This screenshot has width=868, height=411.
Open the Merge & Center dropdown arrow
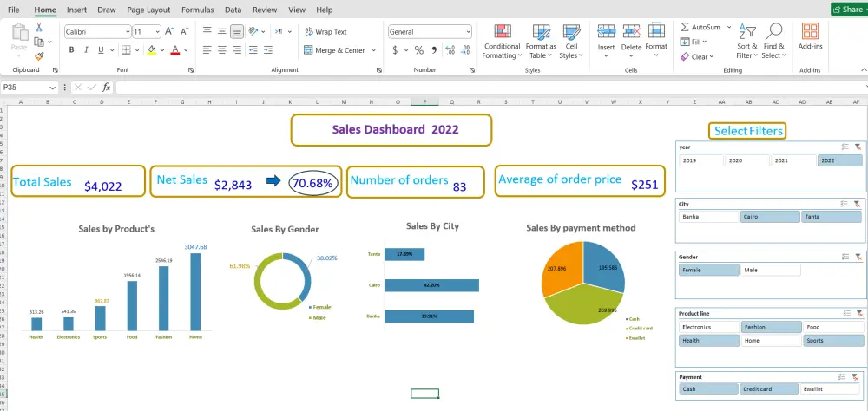(x=373, y=50)
